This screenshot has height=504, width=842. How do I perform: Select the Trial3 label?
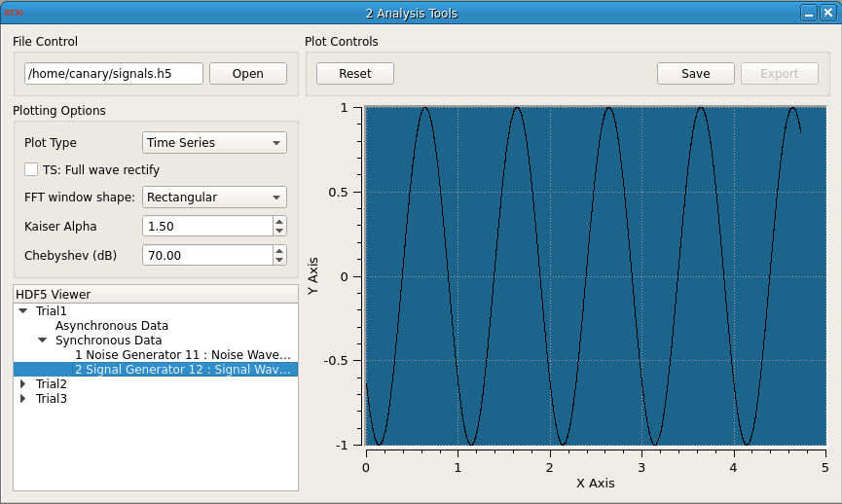pyautogui.click(x=51, y=398)
